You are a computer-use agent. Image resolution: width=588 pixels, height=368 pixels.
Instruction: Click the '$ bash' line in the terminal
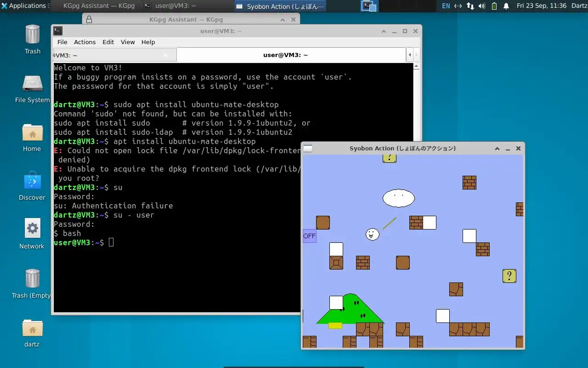click(68, 233)
